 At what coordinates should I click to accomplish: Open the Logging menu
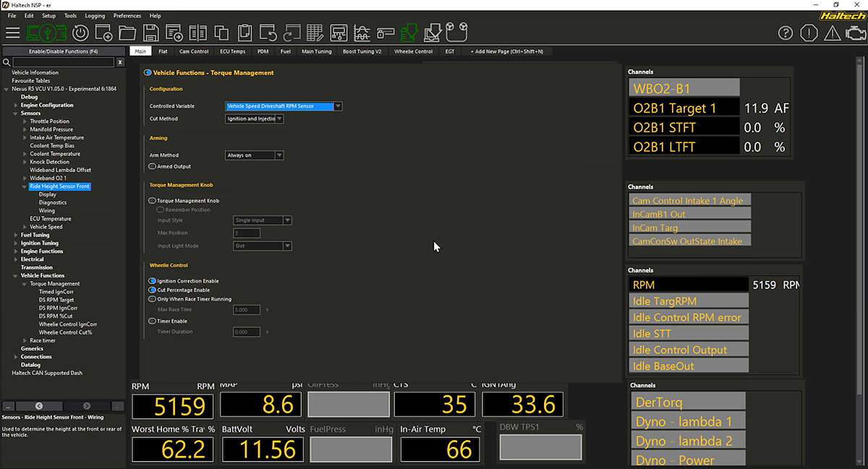coord(95,15)
